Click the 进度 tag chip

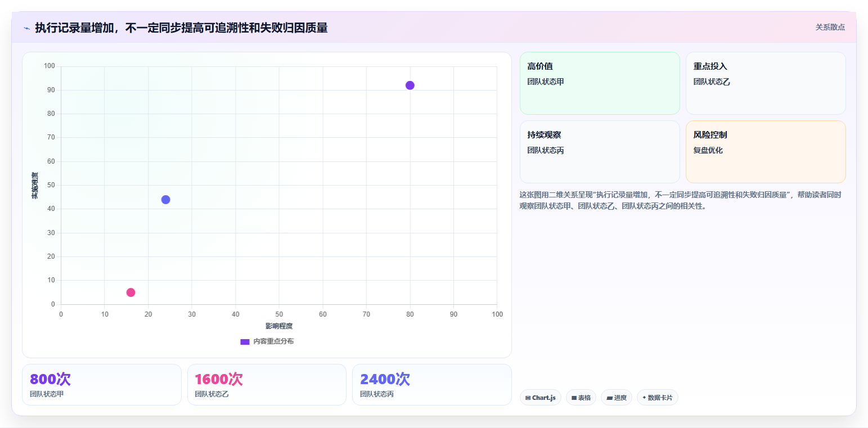[617, 398]
